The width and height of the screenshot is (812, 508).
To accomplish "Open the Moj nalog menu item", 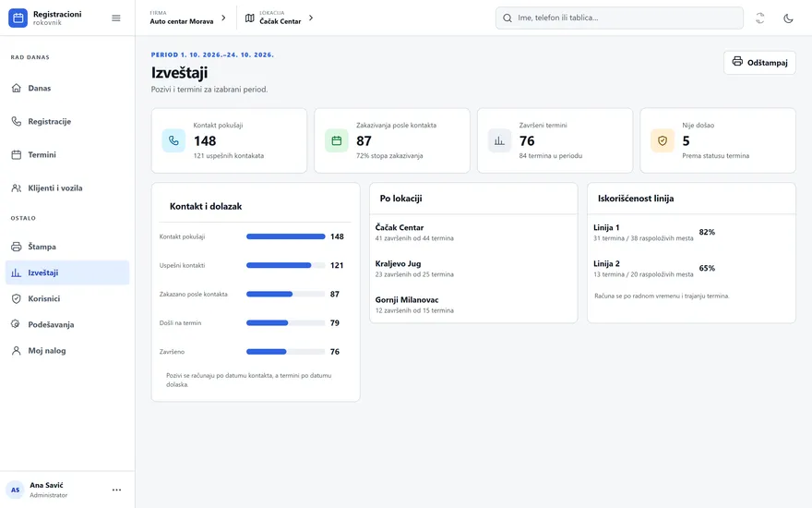I will pos(67,350).
